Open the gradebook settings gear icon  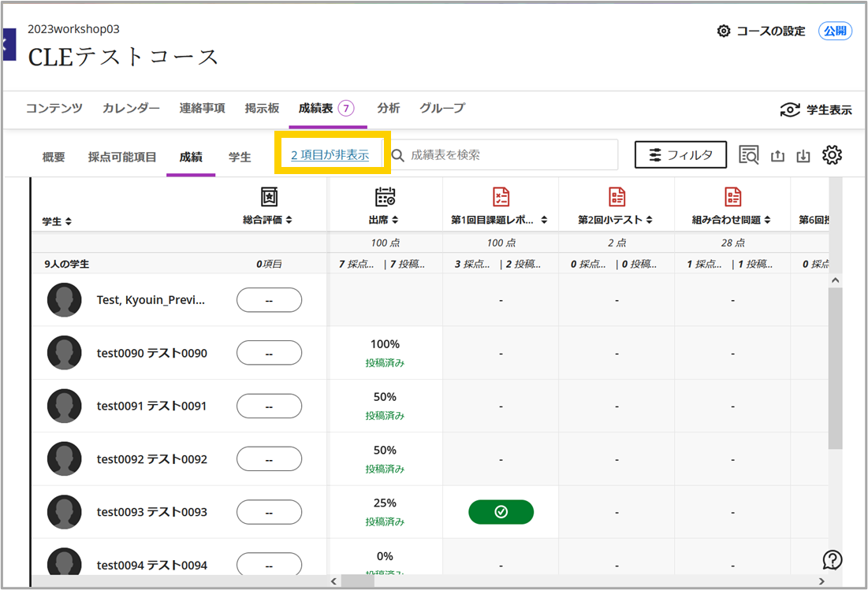[832, 155]
